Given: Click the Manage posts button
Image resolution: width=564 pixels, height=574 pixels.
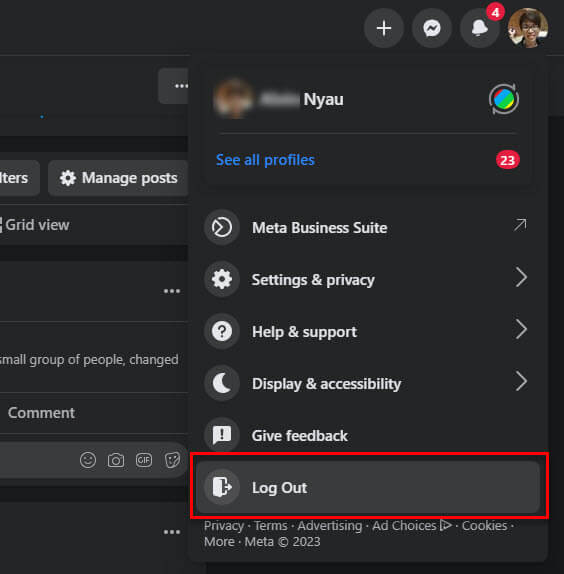Looking at the screenshot, I should point(118,178).
